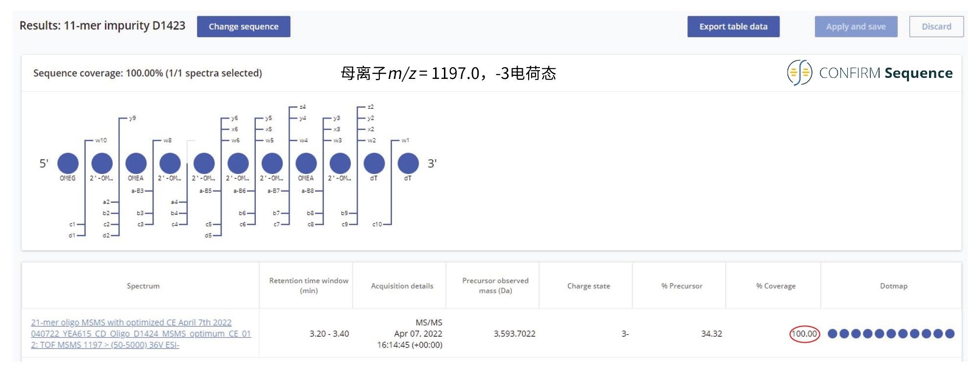Click the Charge state column header
Image resolution: width=980 pixels, height=373 pixels.
pos(588,286)
